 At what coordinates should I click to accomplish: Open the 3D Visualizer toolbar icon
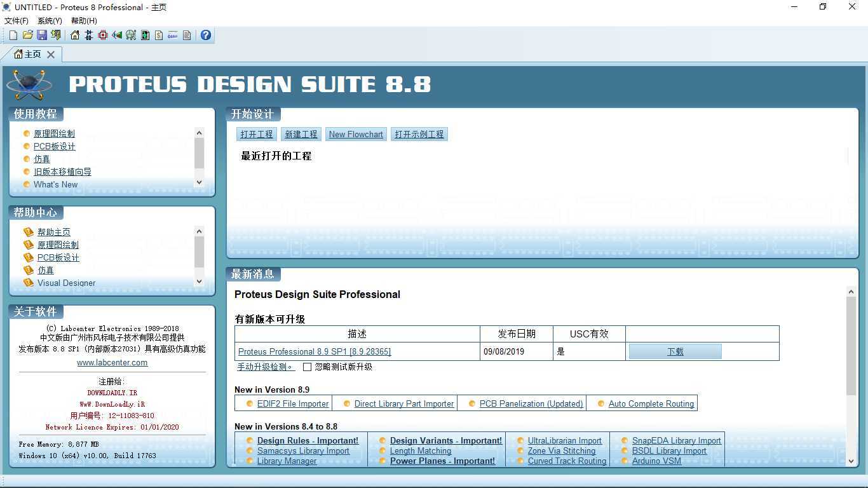point(117,35)
